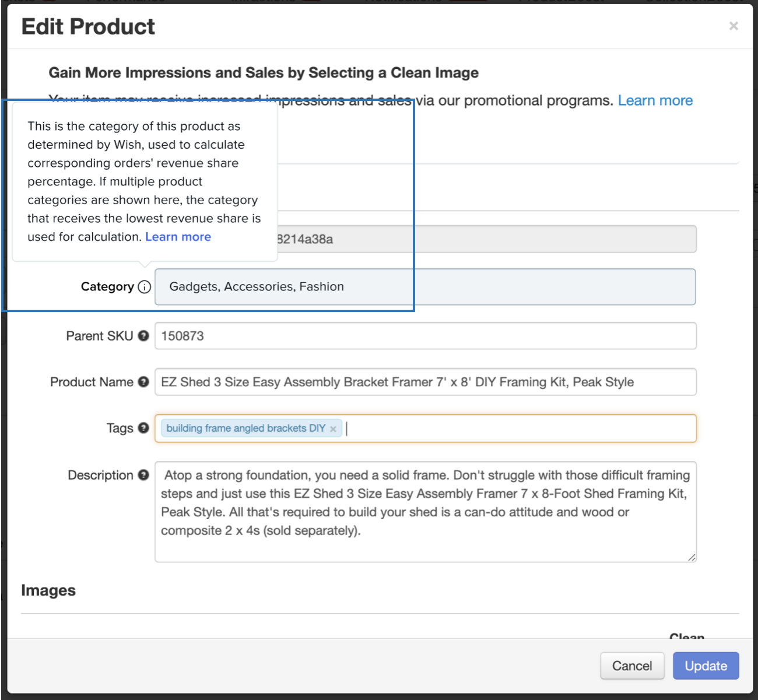Click the Gadgets, Accessories, Fashion category field
Image resolution: width=758 pixels, height=700 pixels.
(425, 287)
